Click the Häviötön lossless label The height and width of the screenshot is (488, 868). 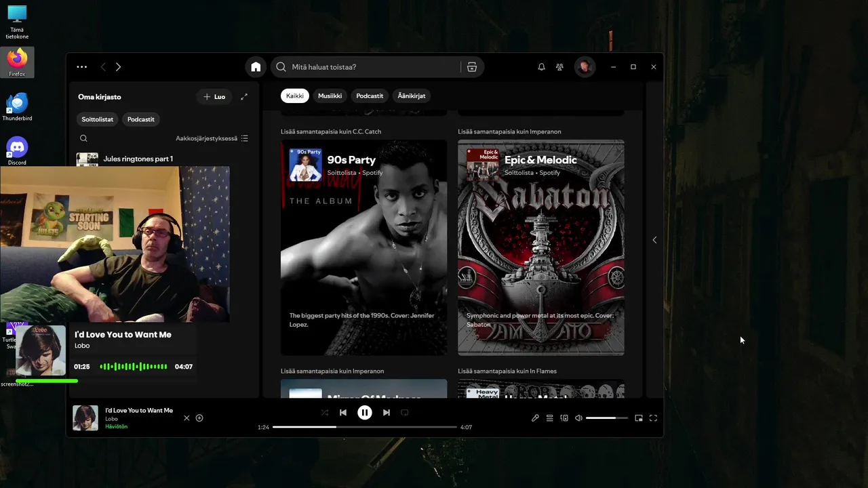pos(116,427)
